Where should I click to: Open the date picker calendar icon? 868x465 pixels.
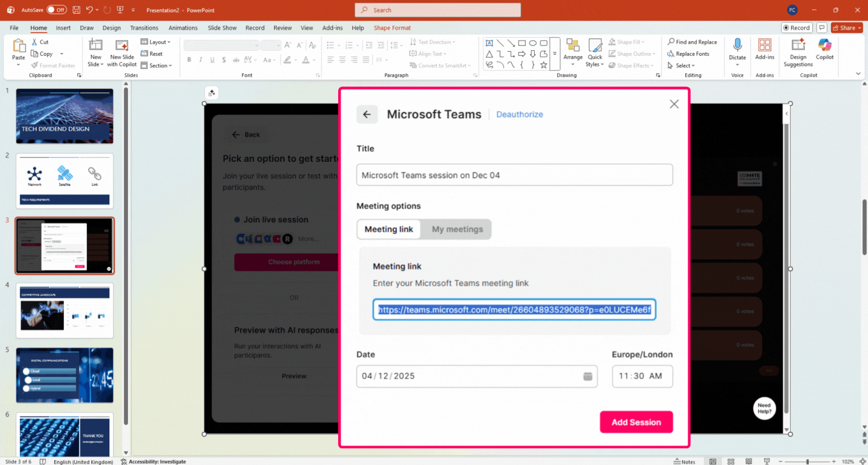pyautogui.click(x=587, y=376)
